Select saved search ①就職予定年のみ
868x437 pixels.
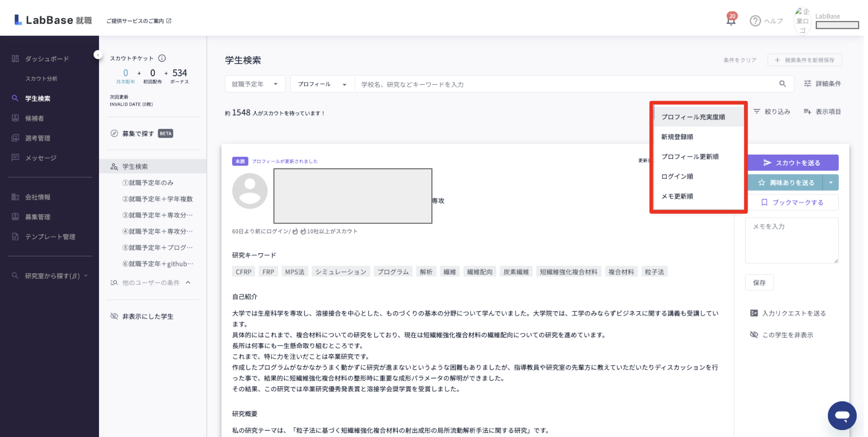(148, 183)
